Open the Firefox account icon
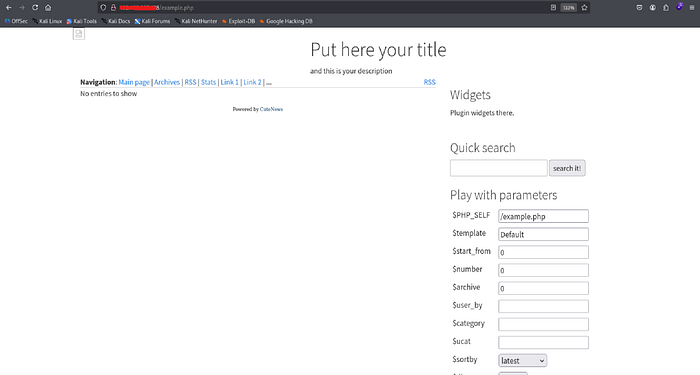Screen dimensions: 700x375 (x=653, y=8)
